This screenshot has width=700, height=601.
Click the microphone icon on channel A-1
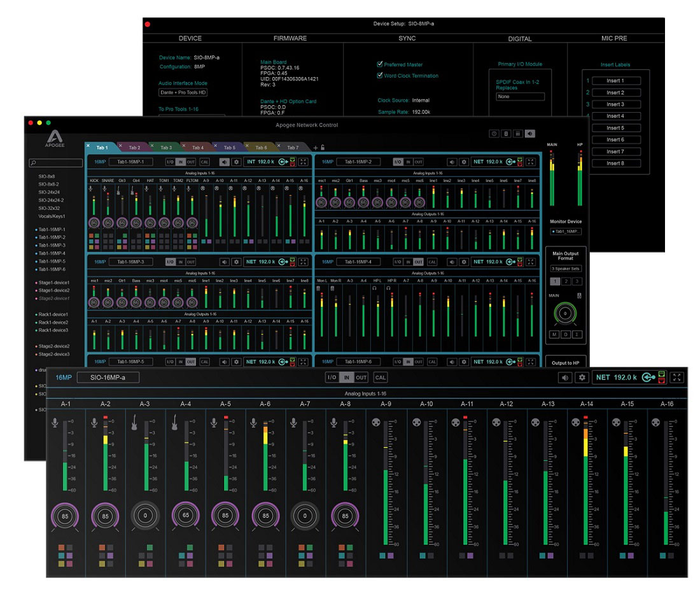point(55,423)
